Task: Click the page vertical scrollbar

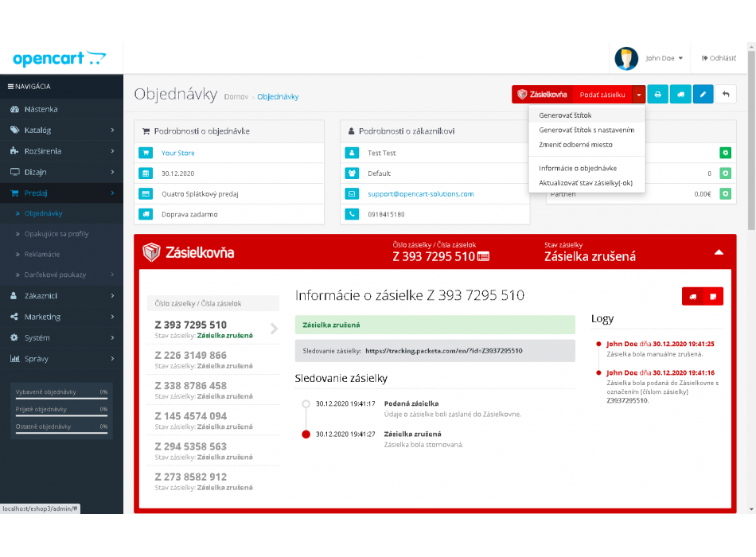Action: (x=752, y=140)
